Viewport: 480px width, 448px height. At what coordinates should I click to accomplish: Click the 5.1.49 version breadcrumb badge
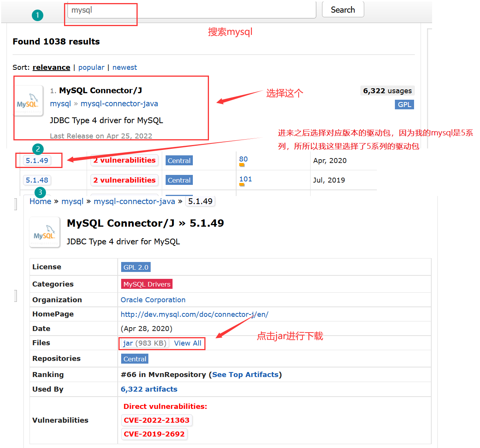pyautogui.click(x=200, y=201)
